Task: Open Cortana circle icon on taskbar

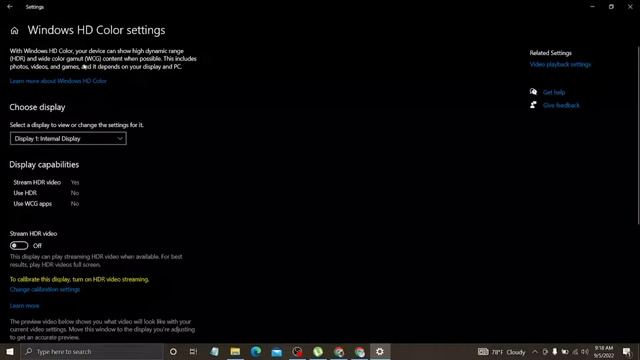Action: (x=173, y=351)
